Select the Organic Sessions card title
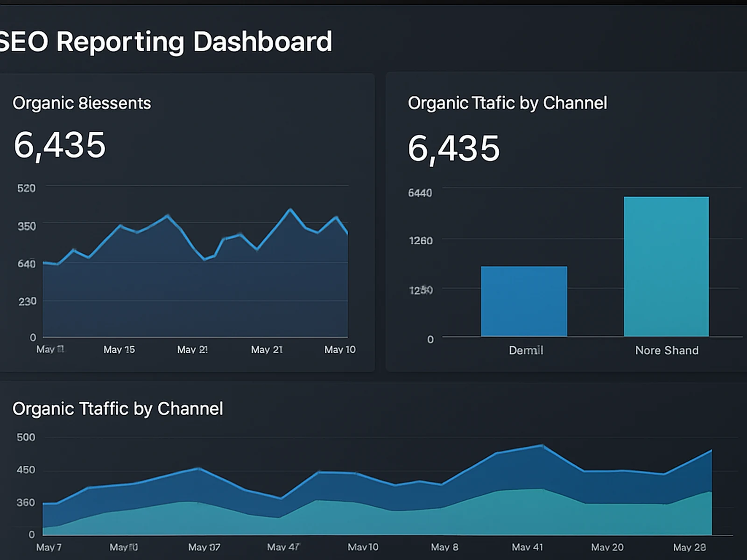The image size is (747, 560). tap(82, 103)
